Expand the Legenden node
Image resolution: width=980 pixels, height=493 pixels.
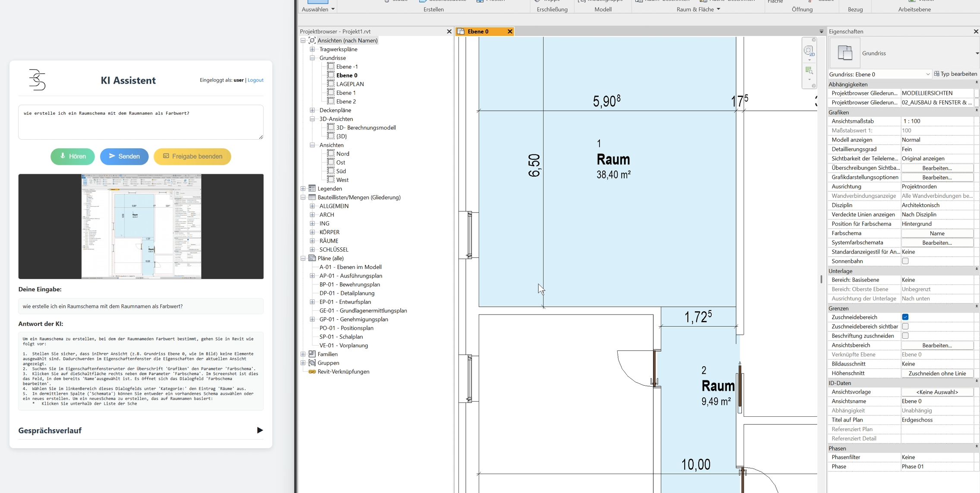point(303,189)
